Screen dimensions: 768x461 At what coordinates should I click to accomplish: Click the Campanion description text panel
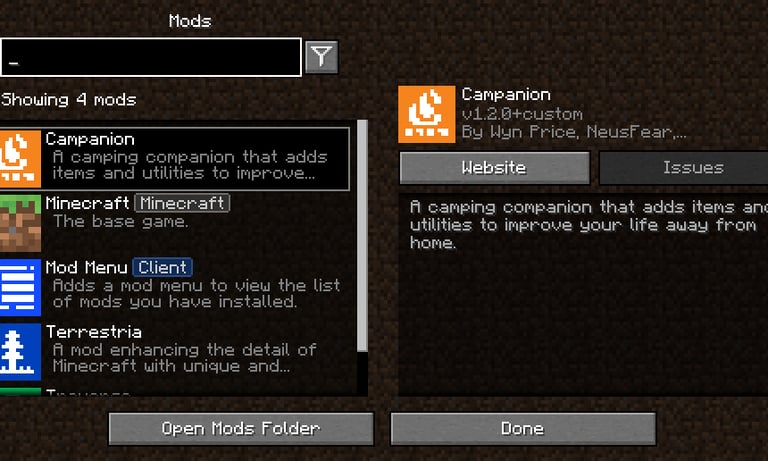(x=583, y=294)
